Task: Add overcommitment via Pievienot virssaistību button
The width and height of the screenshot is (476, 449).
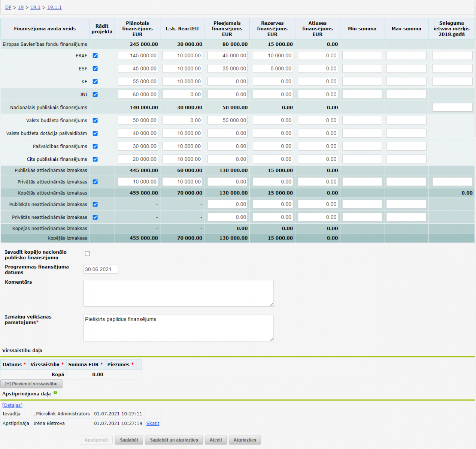Action: coord(31,384)
